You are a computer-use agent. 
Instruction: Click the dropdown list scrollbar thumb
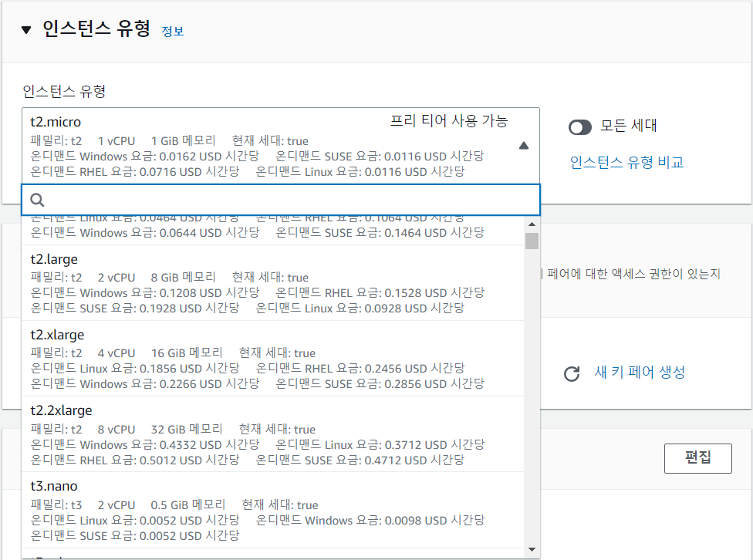tap(532, 241)
